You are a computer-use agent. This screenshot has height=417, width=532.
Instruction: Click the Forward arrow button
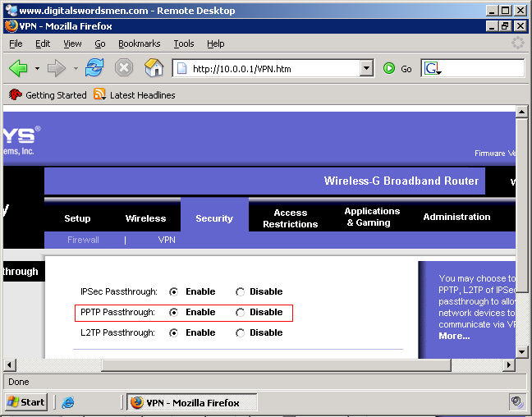pos(56,68)
